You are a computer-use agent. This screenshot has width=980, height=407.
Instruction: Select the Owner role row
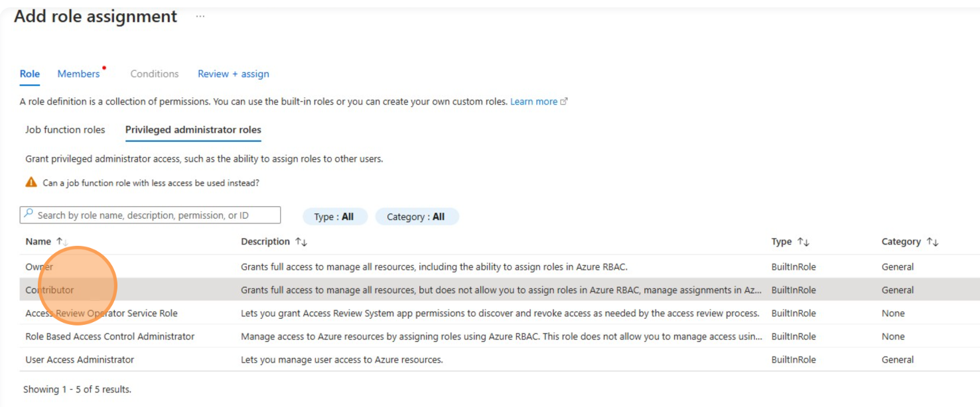(x=39, y=267)
